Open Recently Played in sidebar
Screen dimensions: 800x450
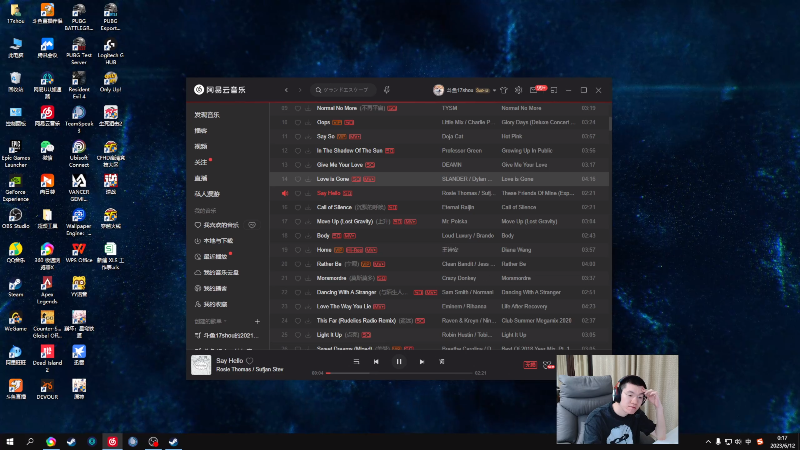coord(211,257)
